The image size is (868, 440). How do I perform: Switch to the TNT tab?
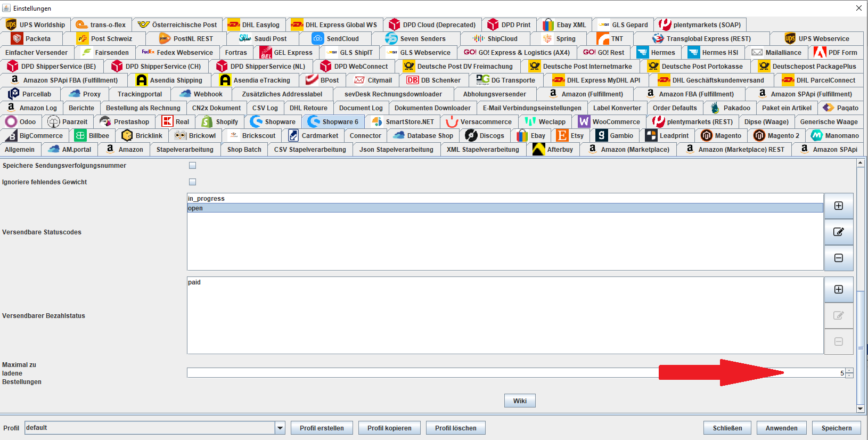click(x=610, y=38)
